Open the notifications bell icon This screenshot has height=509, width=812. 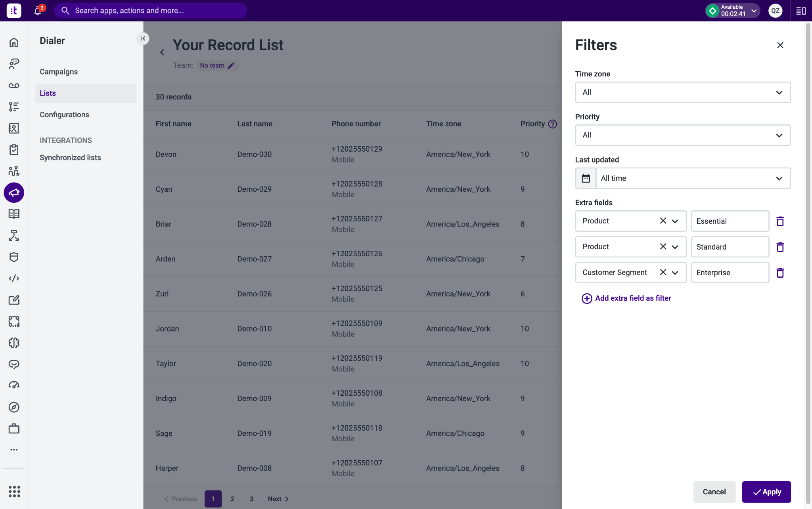38,11
